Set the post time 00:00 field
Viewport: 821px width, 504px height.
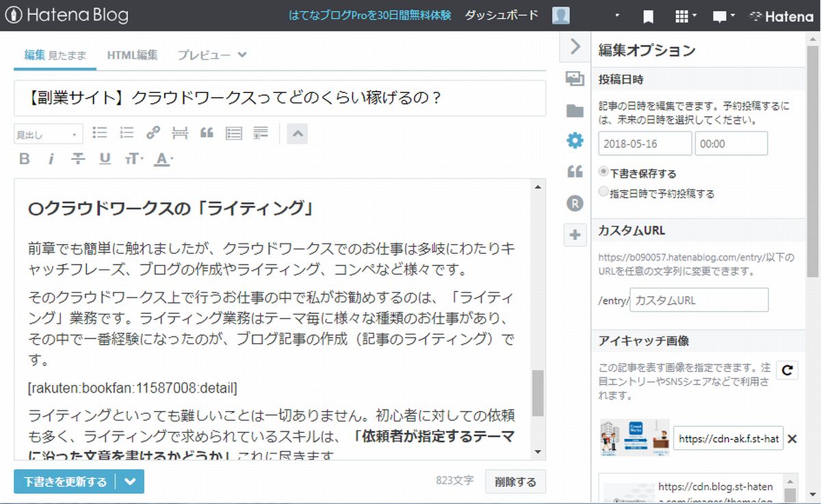click(x=731, y=144)
